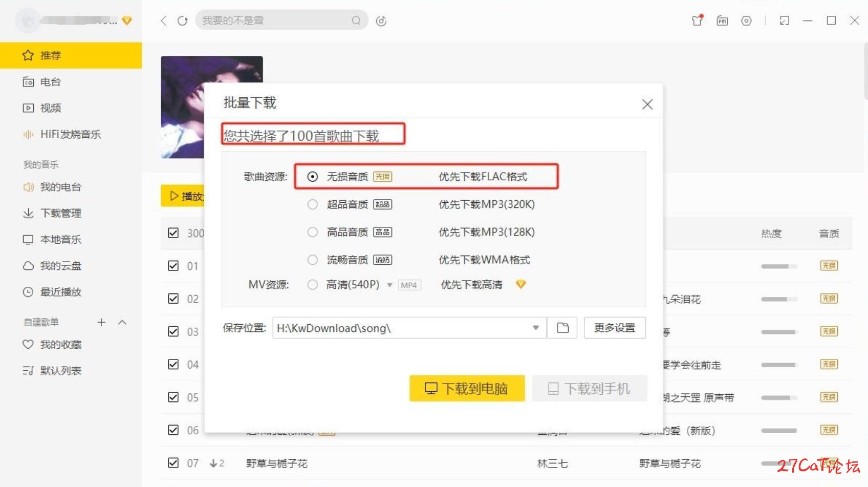Click the vertical scrollbar
Screen dimensions: 868x487
click(865, 72)
